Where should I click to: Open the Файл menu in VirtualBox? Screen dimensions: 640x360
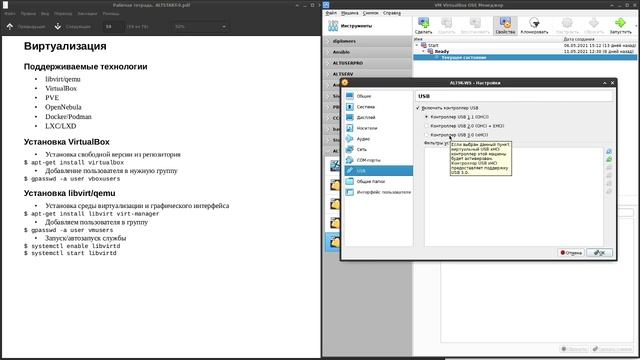[x=331, y=13]
